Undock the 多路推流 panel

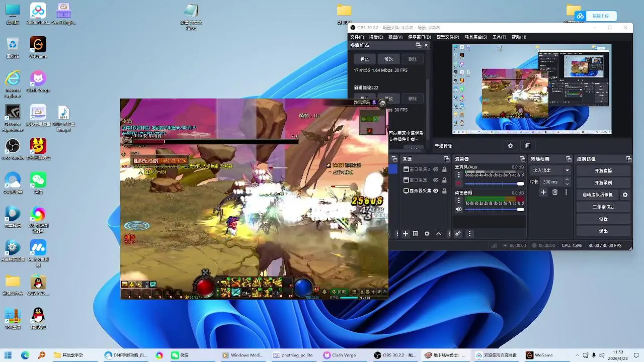pos(418,45)
